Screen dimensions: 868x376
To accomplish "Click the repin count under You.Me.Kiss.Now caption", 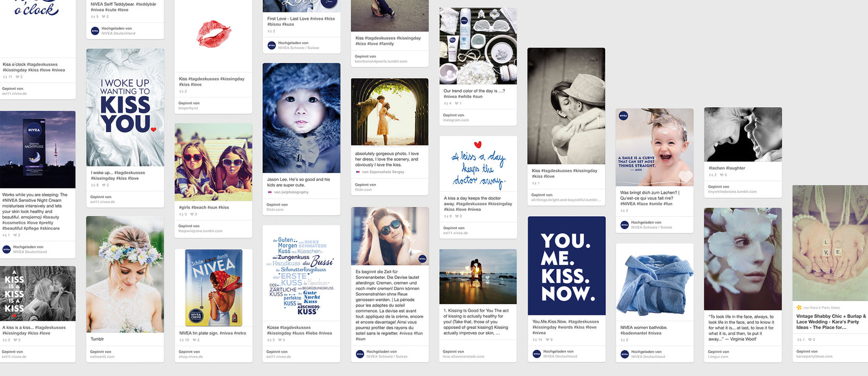I will pos(538,339).
